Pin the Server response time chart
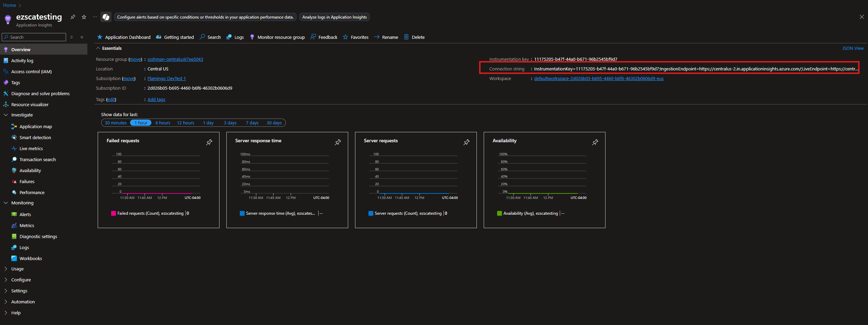This screenshot has height=325, width=868. [338, 142]
